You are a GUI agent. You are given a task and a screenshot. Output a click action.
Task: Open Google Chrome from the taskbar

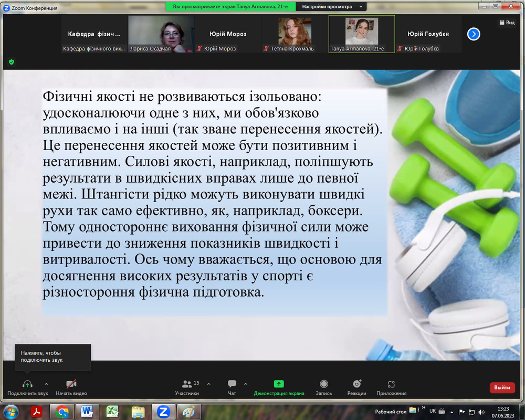[x=61, y=412]
